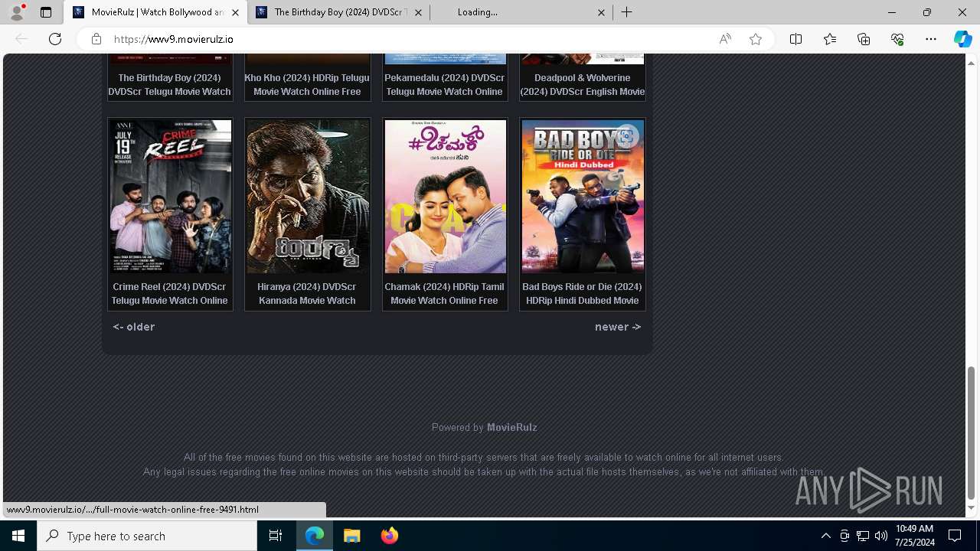Click the page vertical scrollbar thumb

tap(971, 432)
